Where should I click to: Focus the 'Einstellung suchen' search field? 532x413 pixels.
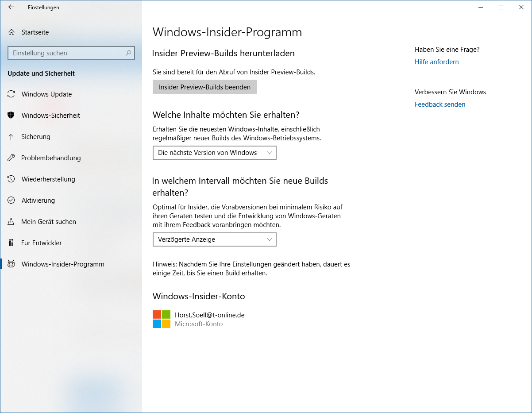pyautogui.click(x=71, y=53)
